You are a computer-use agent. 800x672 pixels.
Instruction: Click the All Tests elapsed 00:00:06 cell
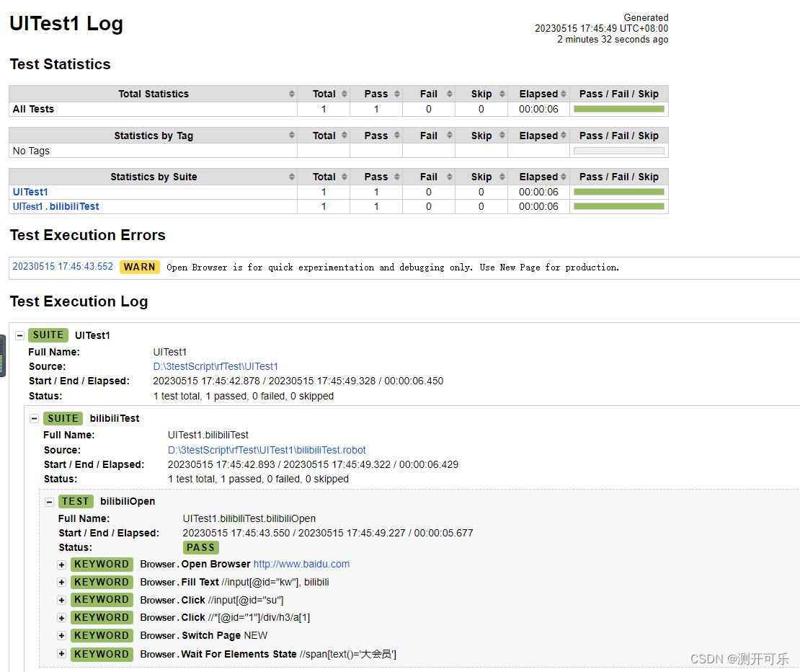(539, 109)
